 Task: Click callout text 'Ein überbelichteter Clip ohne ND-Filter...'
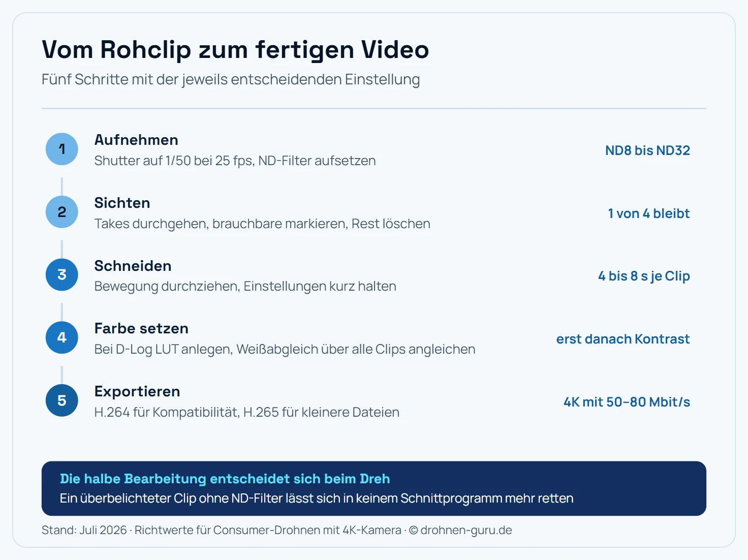tap(317, 499)
